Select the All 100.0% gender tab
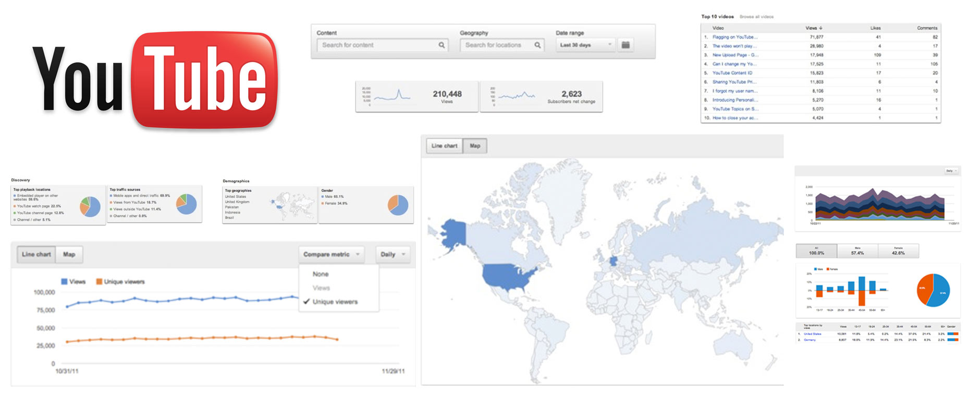 click(816, 251)
